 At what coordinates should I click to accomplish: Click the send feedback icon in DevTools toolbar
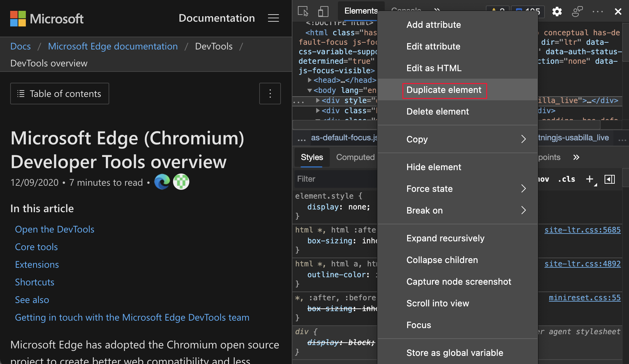(577, 11)
